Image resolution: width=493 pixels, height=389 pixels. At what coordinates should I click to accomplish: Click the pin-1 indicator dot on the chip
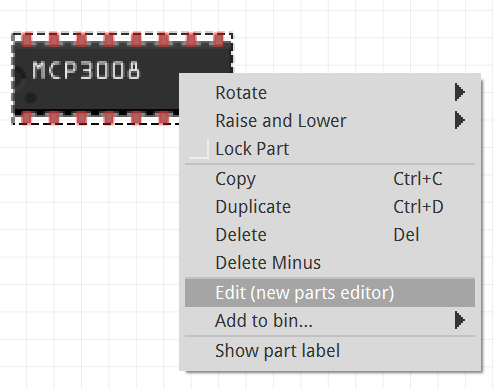point(31,98)
